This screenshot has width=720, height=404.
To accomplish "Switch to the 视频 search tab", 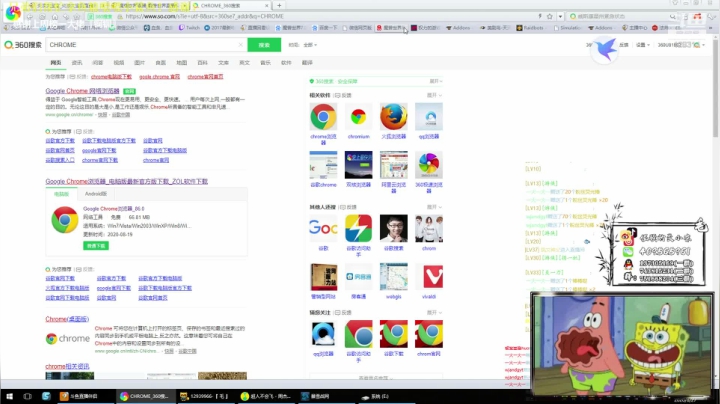I will click(x=118, y=62).
